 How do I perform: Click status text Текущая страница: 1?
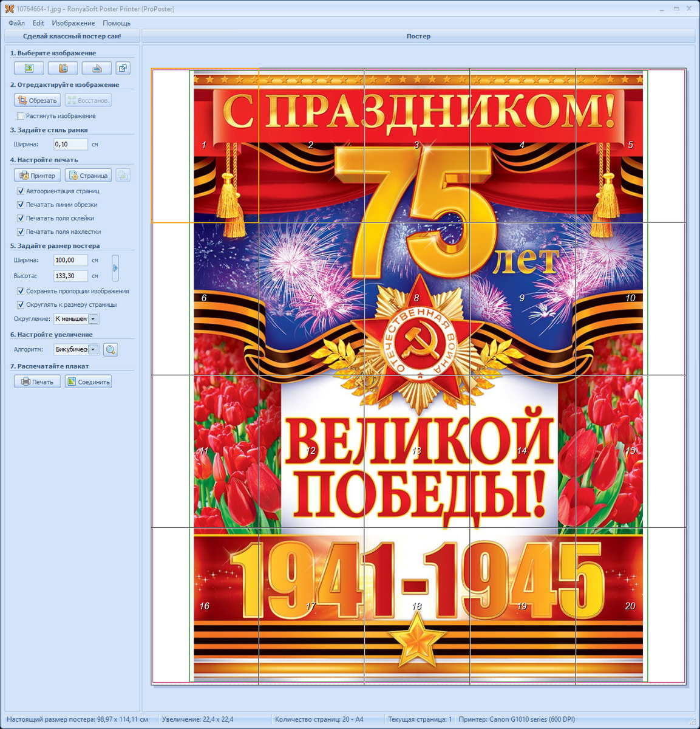[x=420, y=719]
